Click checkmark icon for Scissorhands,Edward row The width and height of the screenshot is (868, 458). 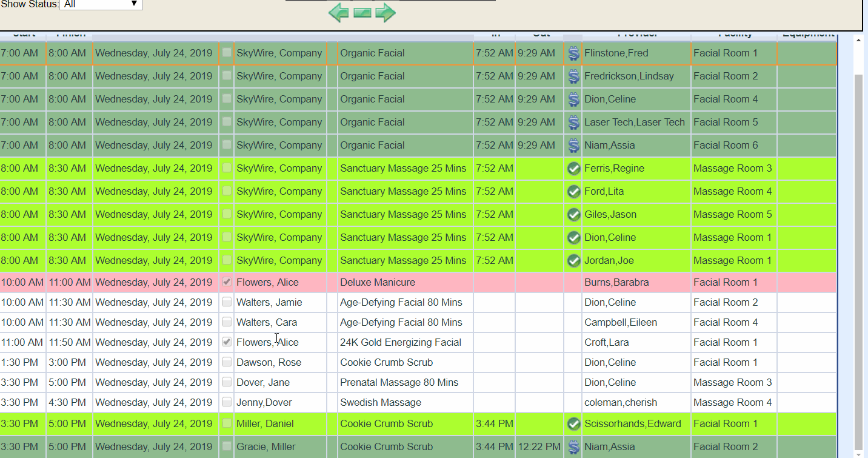tap(573, 424)
